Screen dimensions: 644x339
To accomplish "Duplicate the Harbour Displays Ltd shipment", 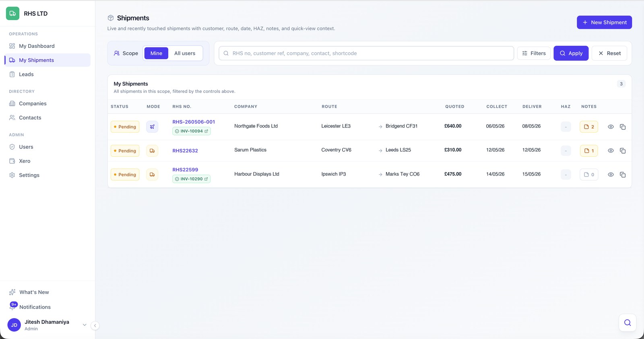I will click(x=623, y=175).
